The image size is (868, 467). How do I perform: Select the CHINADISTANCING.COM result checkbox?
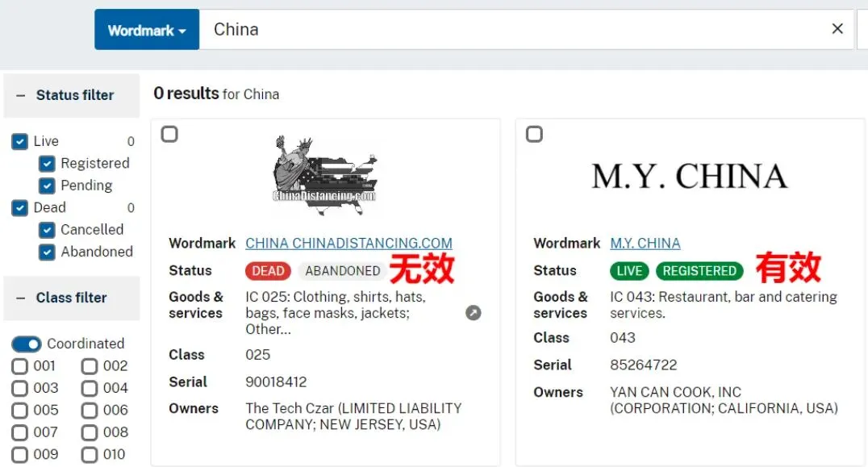coord(169,134)
